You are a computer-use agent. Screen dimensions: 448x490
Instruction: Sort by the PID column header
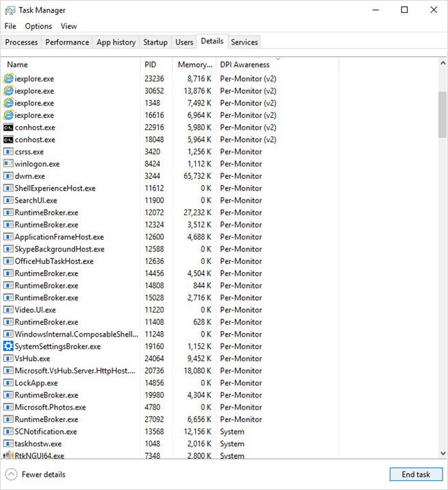(156, 64)
